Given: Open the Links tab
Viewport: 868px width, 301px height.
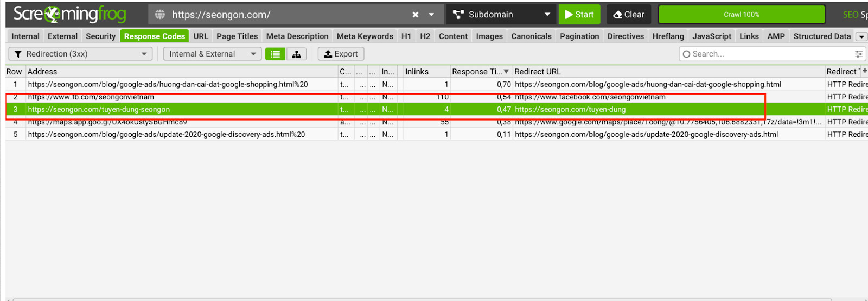Looking at the screenshot, I should coord(749,36).
